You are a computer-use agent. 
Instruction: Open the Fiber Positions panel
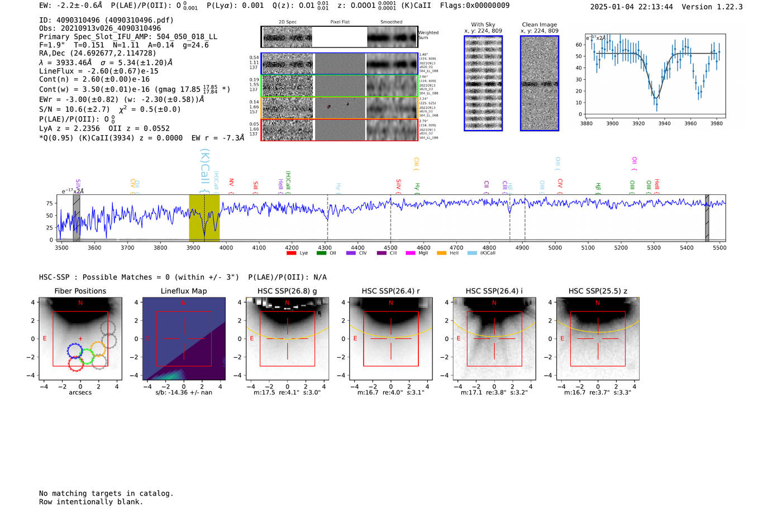click(80, 339)
